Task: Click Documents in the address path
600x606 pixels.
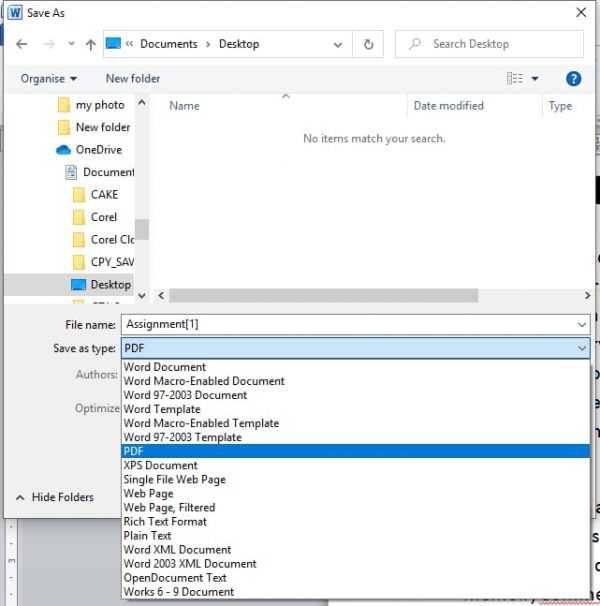Action: (x=169, y=44)
